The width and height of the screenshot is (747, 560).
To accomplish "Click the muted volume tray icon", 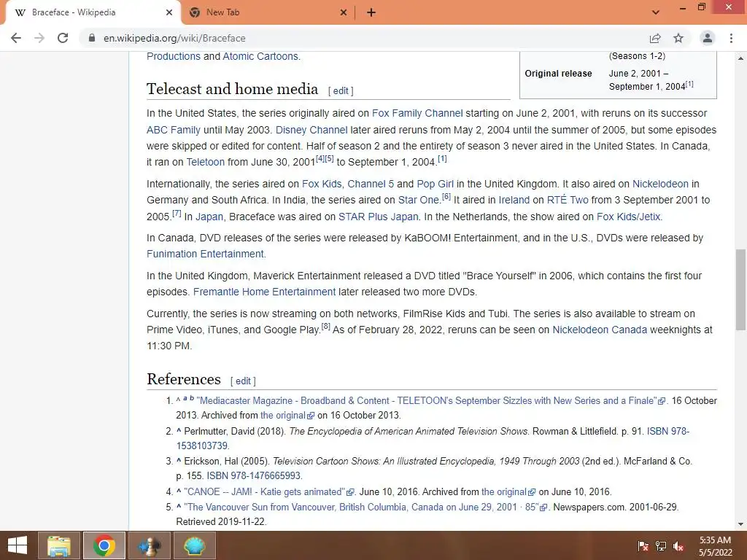I will click(678, 546).
